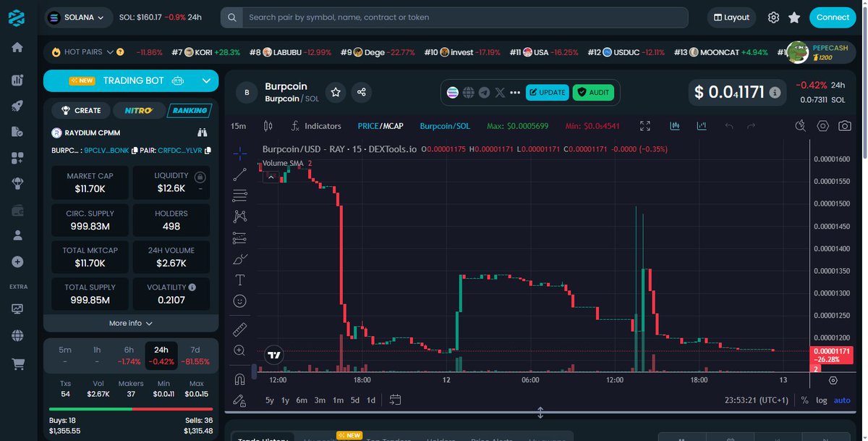Open the DEXTools logo home
This screenshot has height=441, width=868.
17,17
